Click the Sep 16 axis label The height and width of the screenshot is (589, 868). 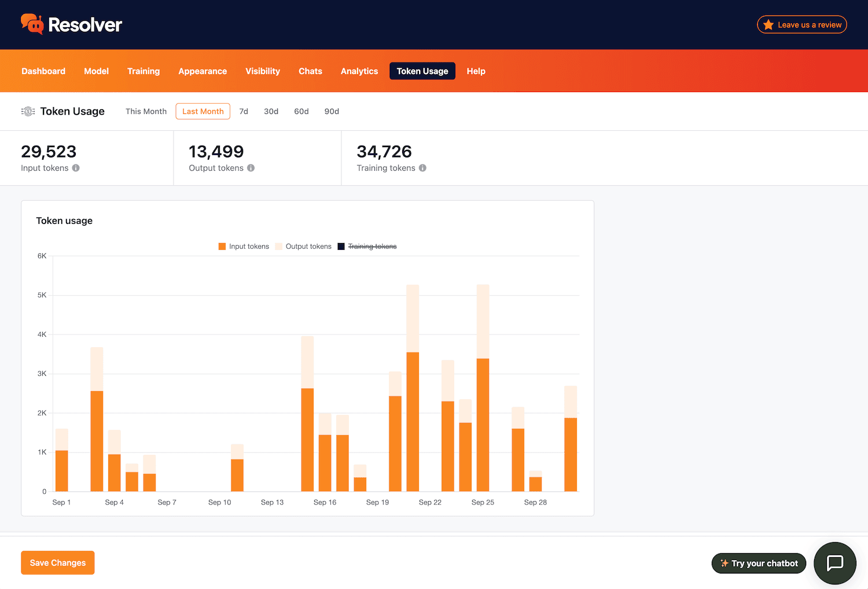pos(325,502)
